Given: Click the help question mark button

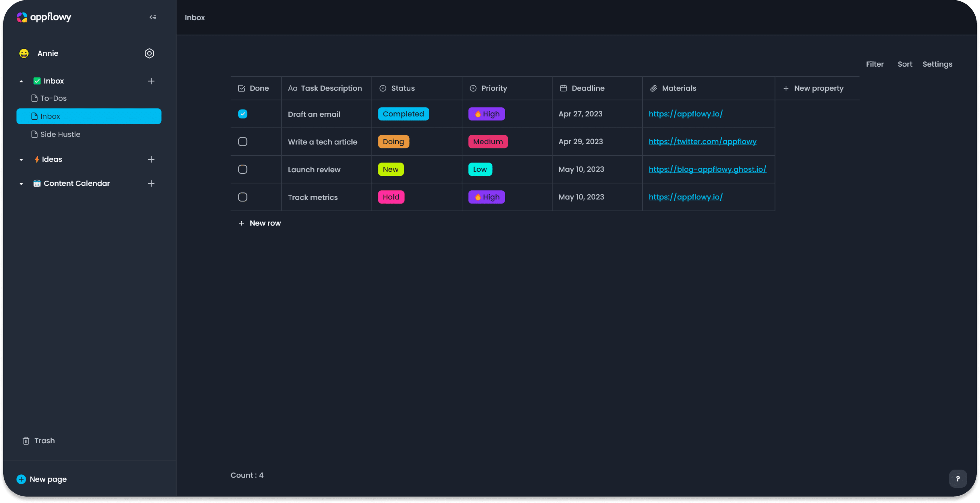Looking at the screenshot, I should pos(958,479).
